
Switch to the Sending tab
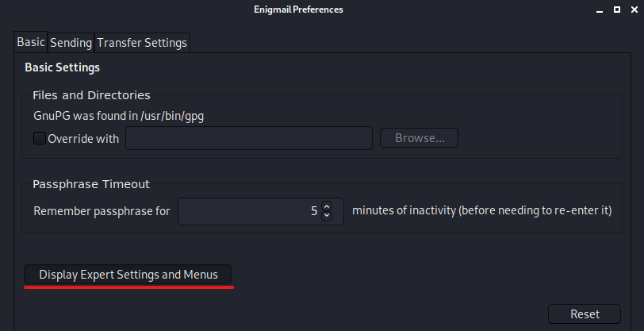[71, 42]
